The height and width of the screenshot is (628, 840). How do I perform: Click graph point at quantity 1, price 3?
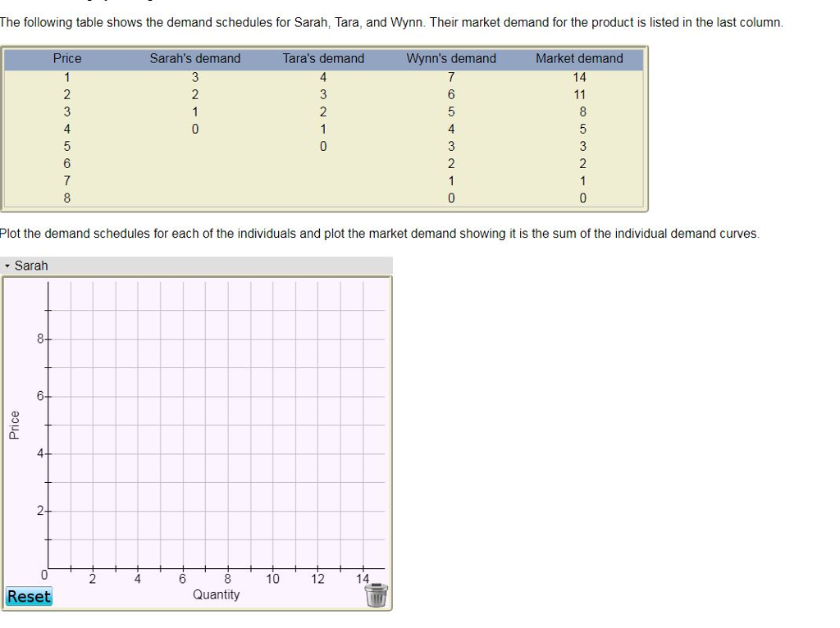(x=71, y=482)
